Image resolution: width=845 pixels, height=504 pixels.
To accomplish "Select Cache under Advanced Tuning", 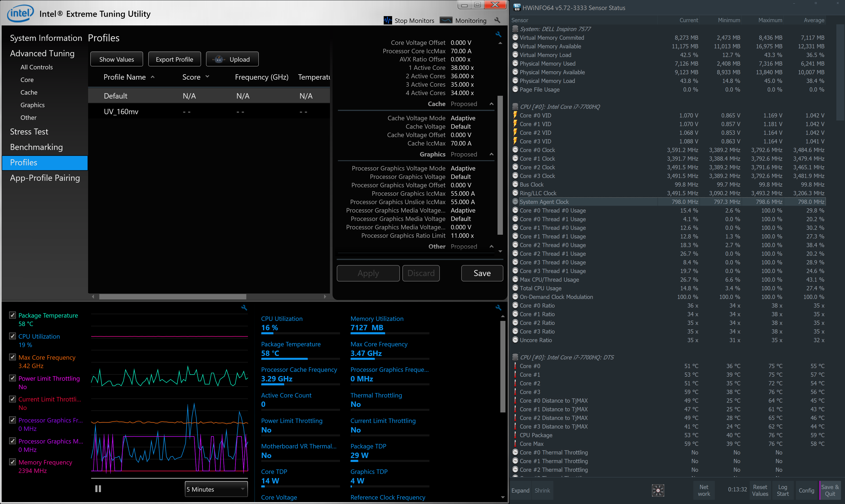I will click(x=29, y=92).
